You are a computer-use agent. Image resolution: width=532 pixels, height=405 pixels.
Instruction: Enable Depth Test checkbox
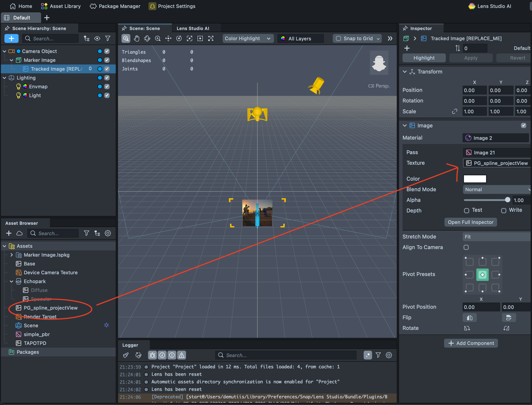466,211
